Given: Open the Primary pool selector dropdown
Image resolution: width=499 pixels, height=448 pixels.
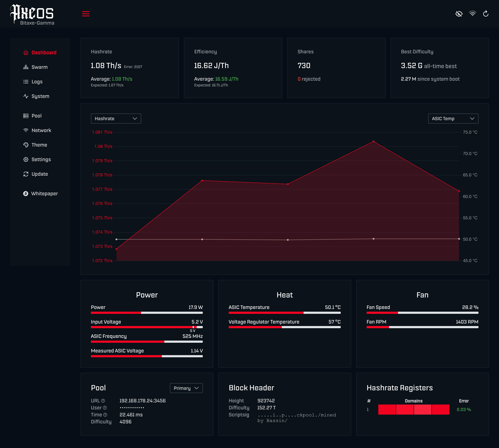Looking at the screenshot, I should tap(186, 388).
